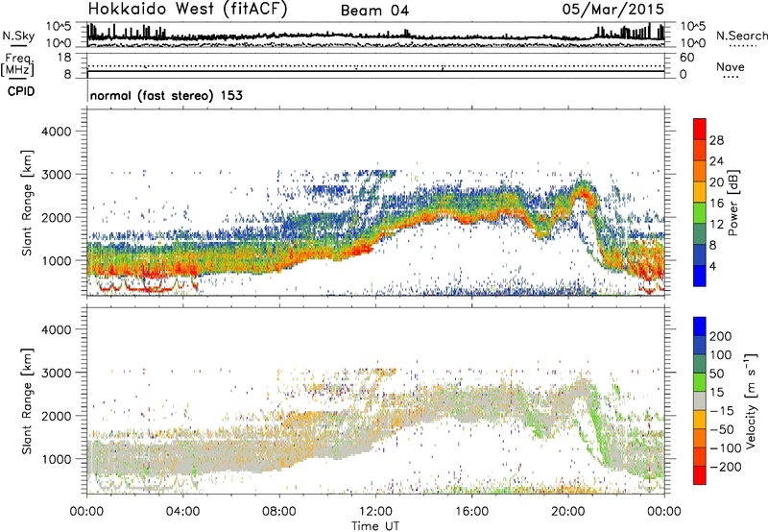
Task: Click the '4' label on power colorbar
Action: pyautogui.click(x=712, y=266)
